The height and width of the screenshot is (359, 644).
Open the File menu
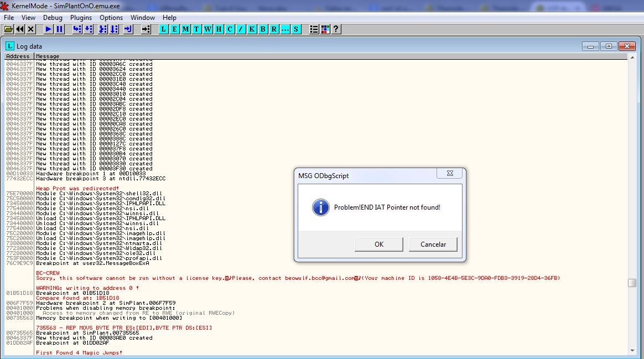coord(9,18)
